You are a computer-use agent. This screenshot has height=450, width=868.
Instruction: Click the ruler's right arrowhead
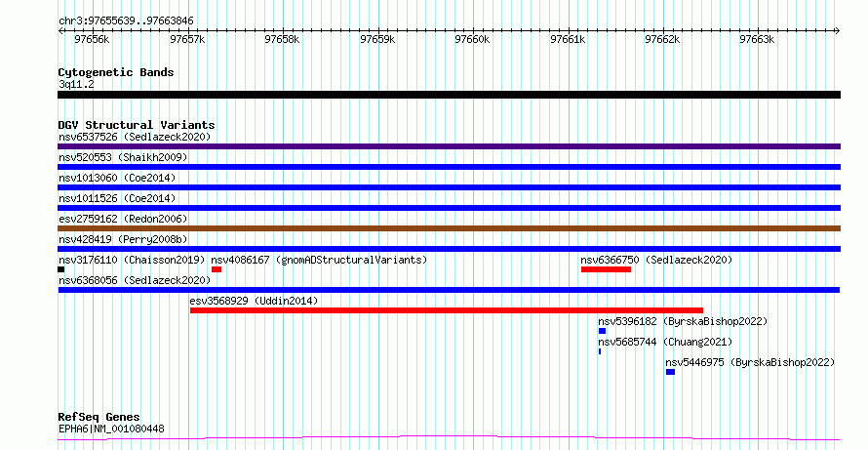(838, 31)
